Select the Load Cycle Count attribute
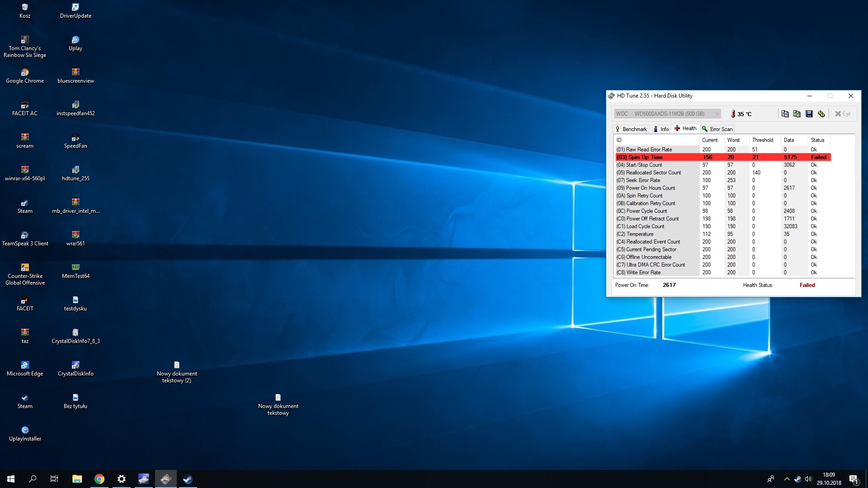 pyautogui.click(x=723, y=226)
